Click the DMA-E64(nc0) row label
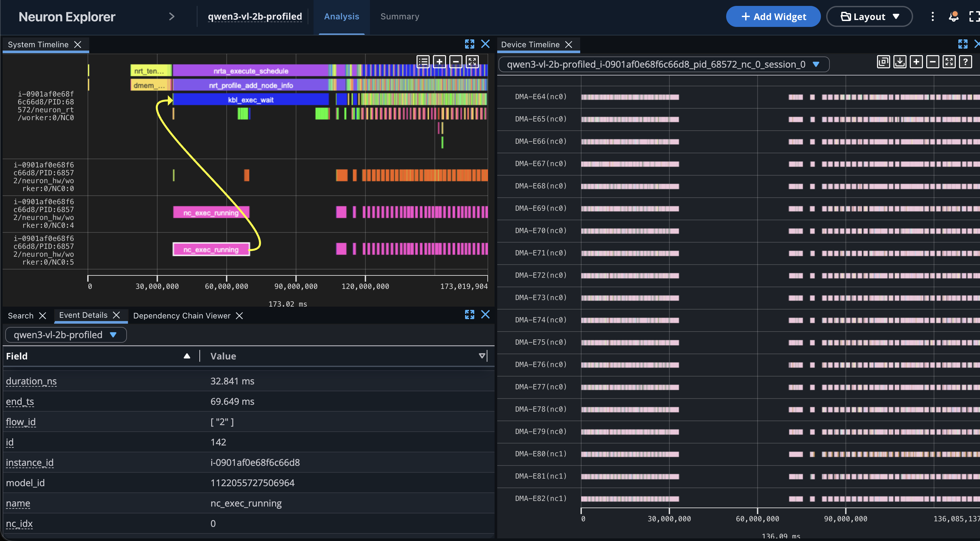The width and height of the screenshot is (980, 541). pyautogui.click(x=541, y=96)
